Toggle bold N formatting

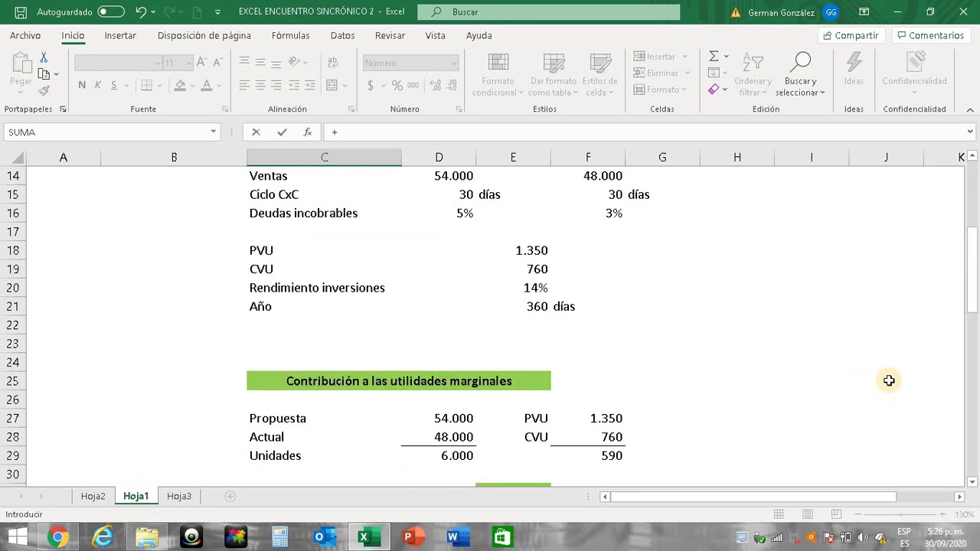click(x=82, y=85)
